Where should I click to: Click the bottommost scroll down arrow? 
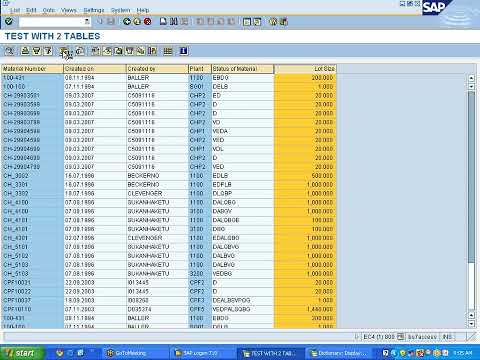[x=471, y=324]
